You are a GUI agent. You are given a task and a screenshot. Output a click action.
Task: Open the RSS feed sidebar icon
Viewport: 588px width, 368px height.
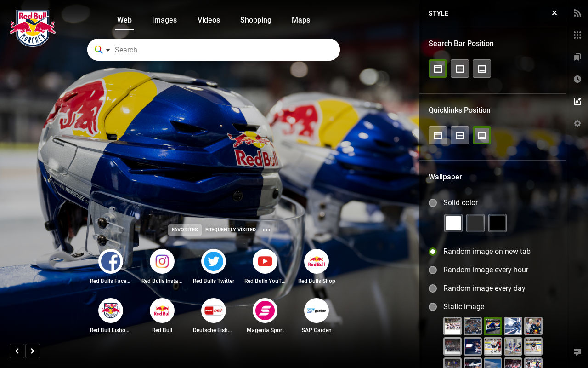(577, 13)
